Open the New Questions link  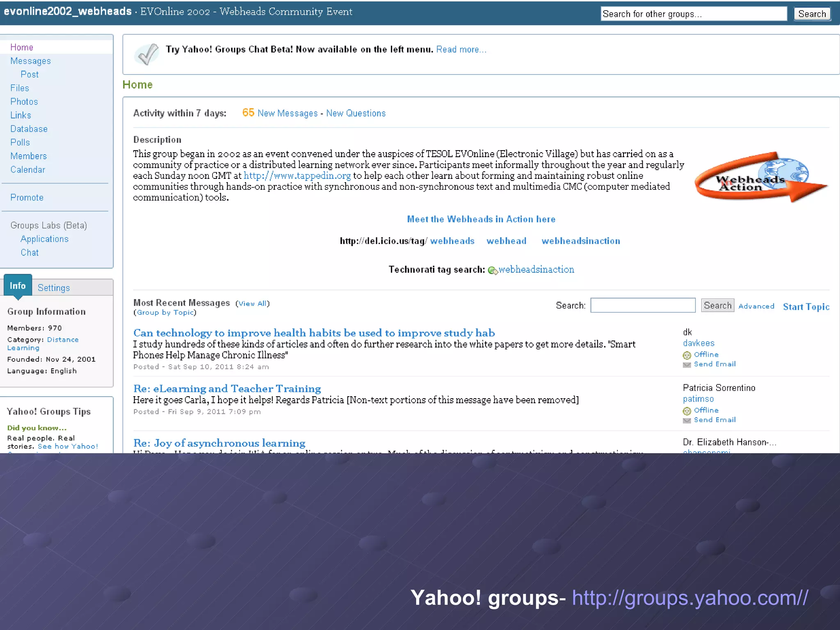point(356,113)
